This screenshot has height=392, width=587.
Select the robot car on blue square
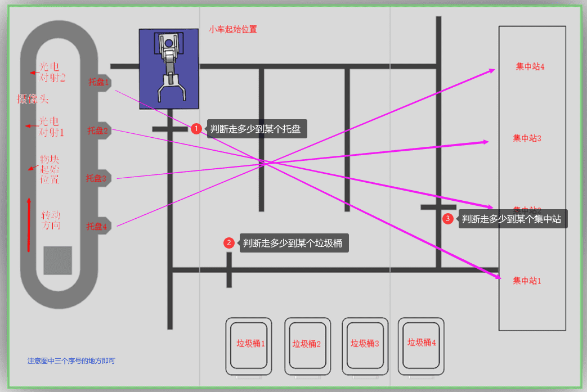(x=169, y=68)
